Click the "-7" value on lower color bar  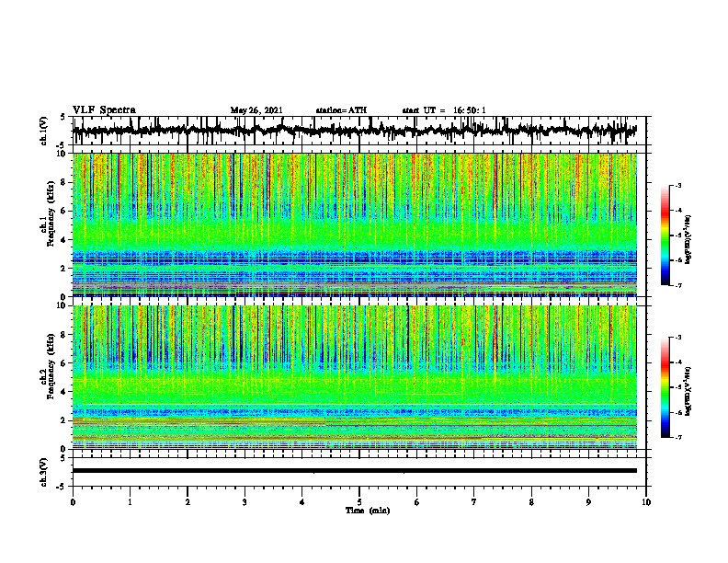pyautogui.click(x=677, y=437)
